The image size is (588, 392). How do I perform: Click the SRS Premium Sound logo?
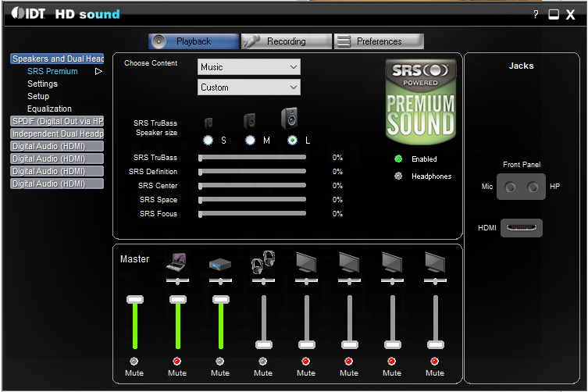tap(421, 102)
